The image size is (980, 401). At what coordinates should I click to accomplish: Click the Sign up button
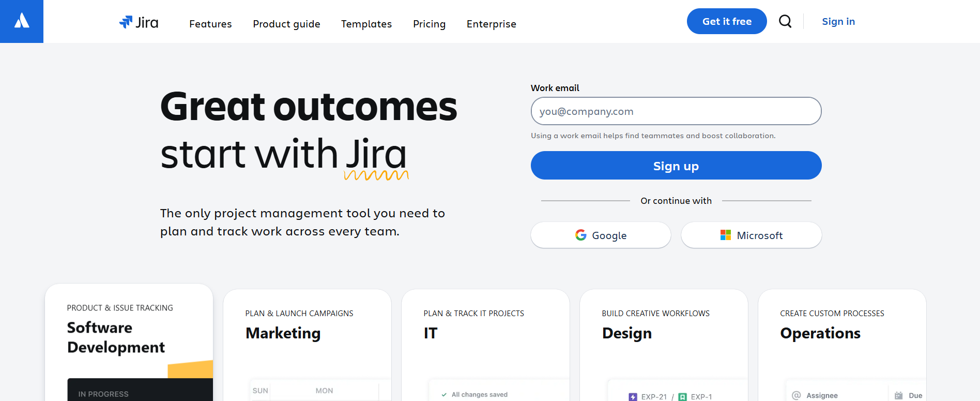[x=676, y=166]
